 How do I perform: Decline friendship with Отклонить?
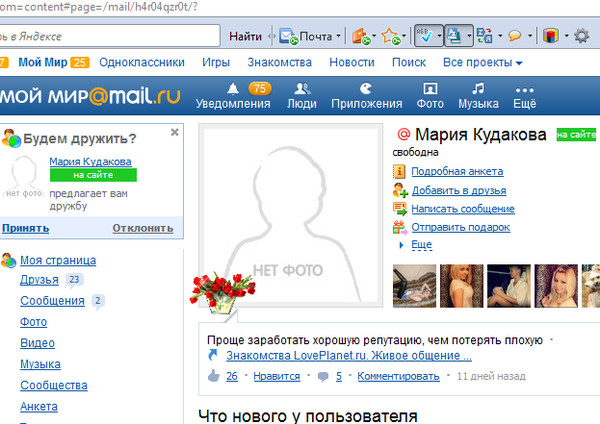tap(143, 228)
